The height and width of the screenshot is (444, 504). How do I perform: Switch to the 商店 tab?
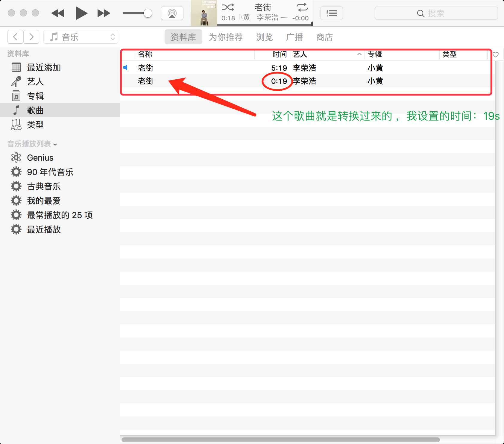pyautogui.click(x=324, y=37)
